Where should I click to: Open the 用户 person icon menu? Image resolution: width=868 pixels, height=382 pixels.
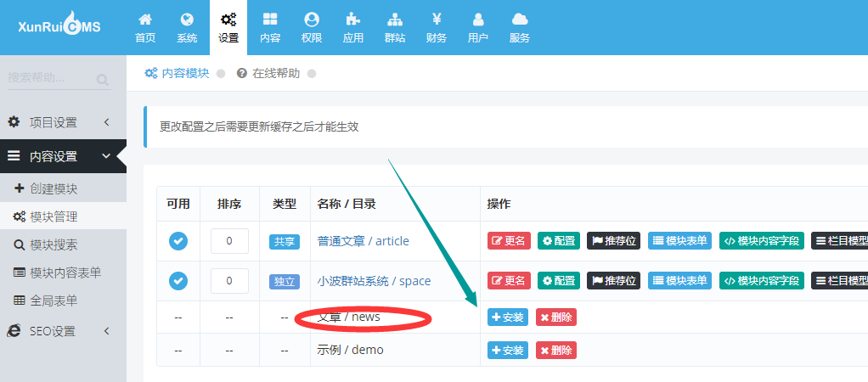[477, 28]
